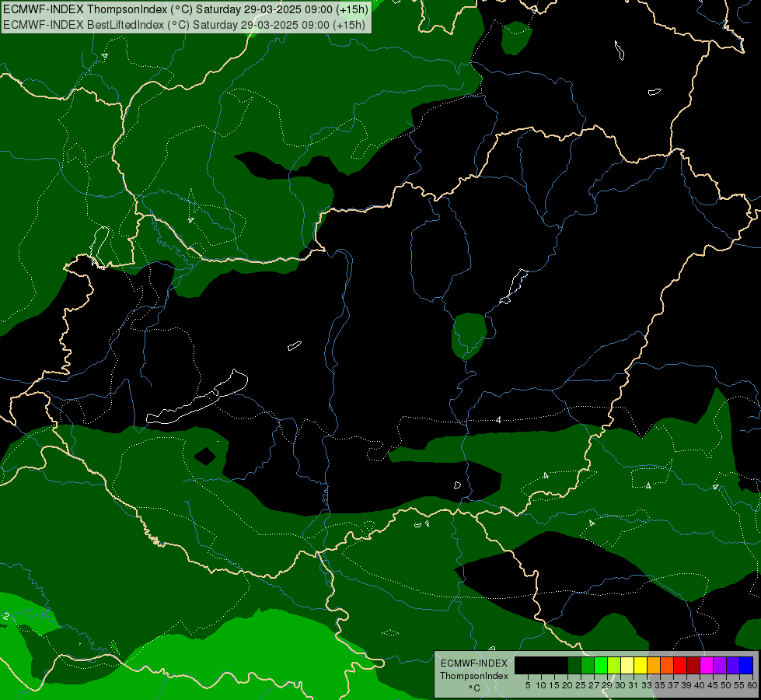Click the legend tick label 37

pos(674,685)
